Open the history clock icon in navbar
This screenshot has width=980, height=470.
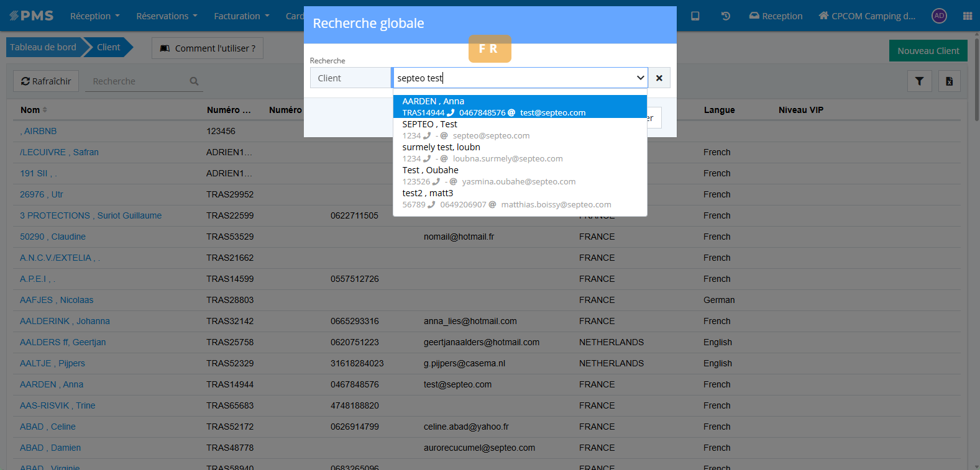[x=725, y=16]
